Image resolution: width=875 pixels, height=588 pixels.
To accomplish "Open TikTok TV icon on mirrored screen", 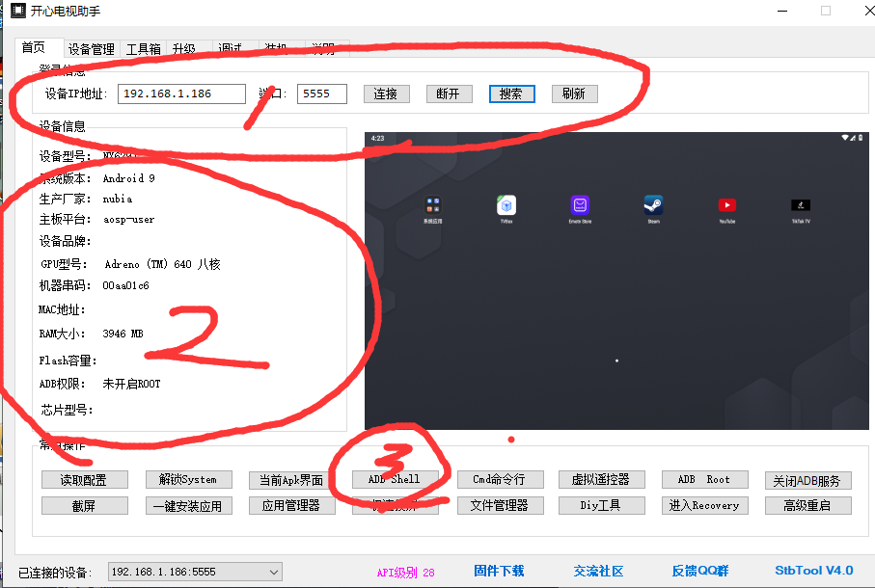I will (x=801, y=205).
